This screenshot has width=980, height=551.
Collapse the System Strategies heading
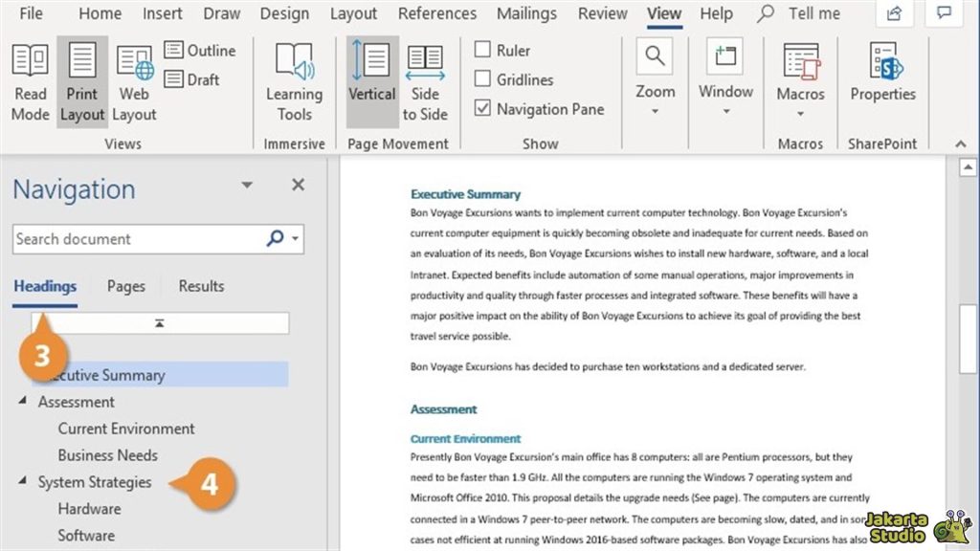click(x=23, y=482)
